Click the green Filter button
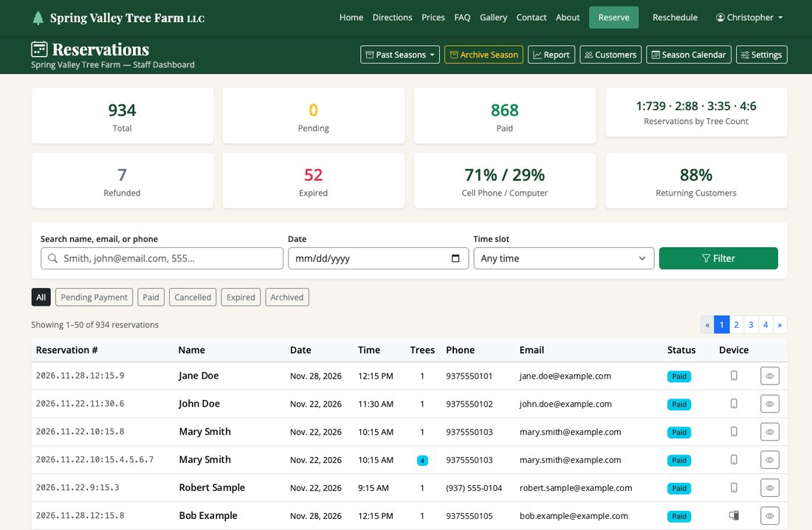The image size is (812, 530). pyautogui.click(x=718, y=258)
